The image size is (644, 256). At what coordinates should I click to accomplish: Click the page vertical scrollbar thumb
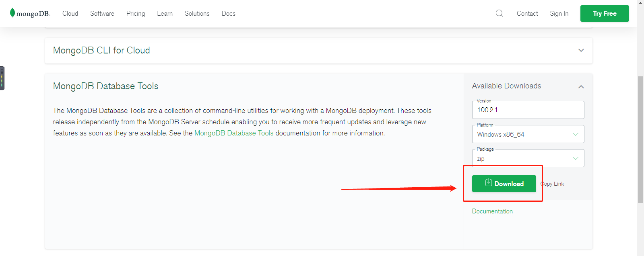[640, 139]
